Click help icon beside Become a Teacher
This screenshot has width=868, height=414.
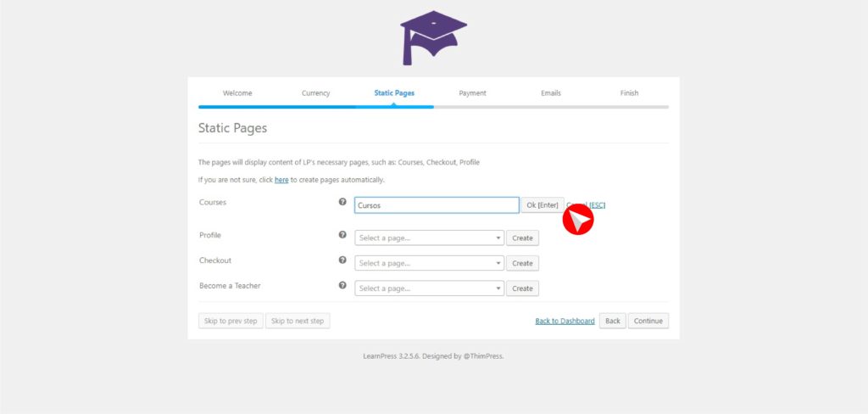pos(342,286)
